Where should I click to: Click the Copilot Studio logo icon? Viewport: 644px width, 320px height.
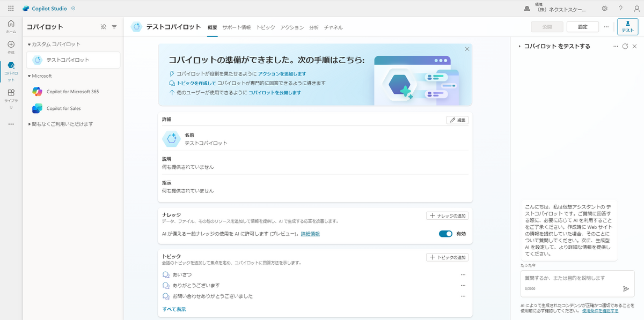pos(26,9)
